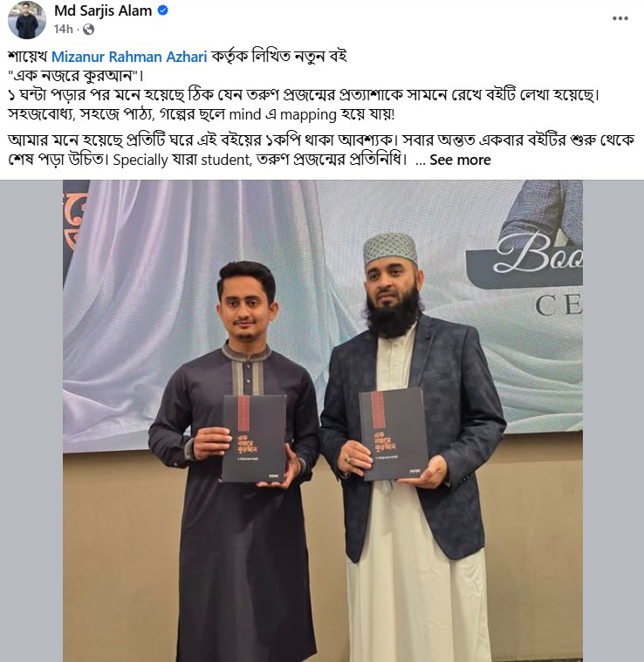Screen dimensions: 644x662
Task: Click the globe public audience icon
Action: (89, 29)
